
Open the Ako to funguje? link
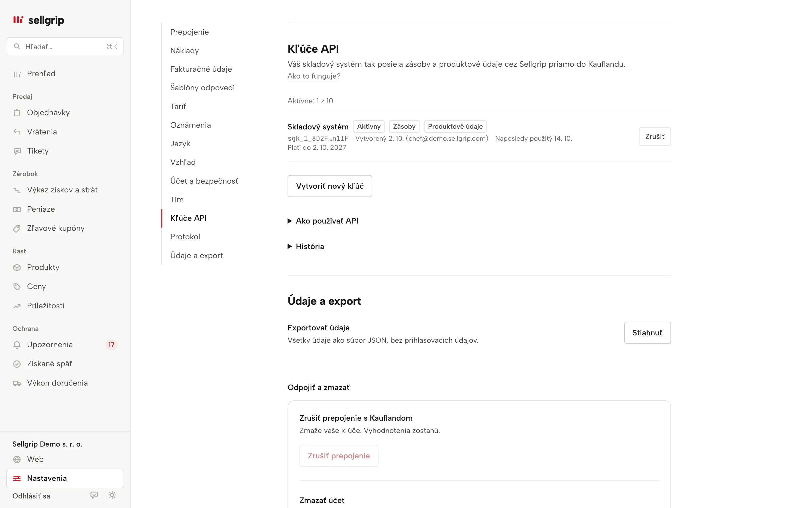click(314, 76)
